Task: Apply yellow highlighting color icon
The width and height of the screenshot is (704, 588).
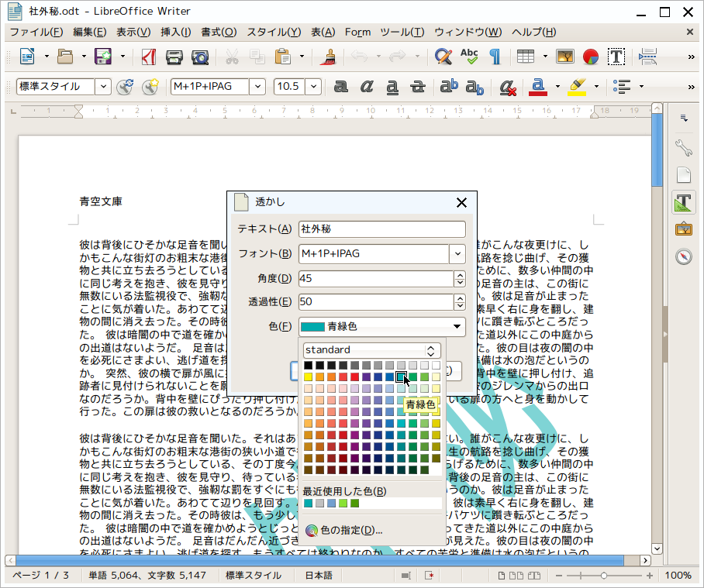Action: 577,86
